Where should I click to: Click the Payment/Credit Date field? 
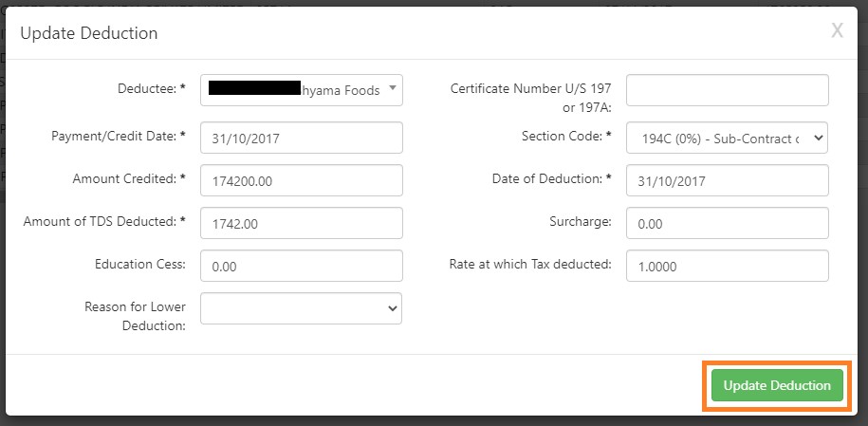coord(301,138)
